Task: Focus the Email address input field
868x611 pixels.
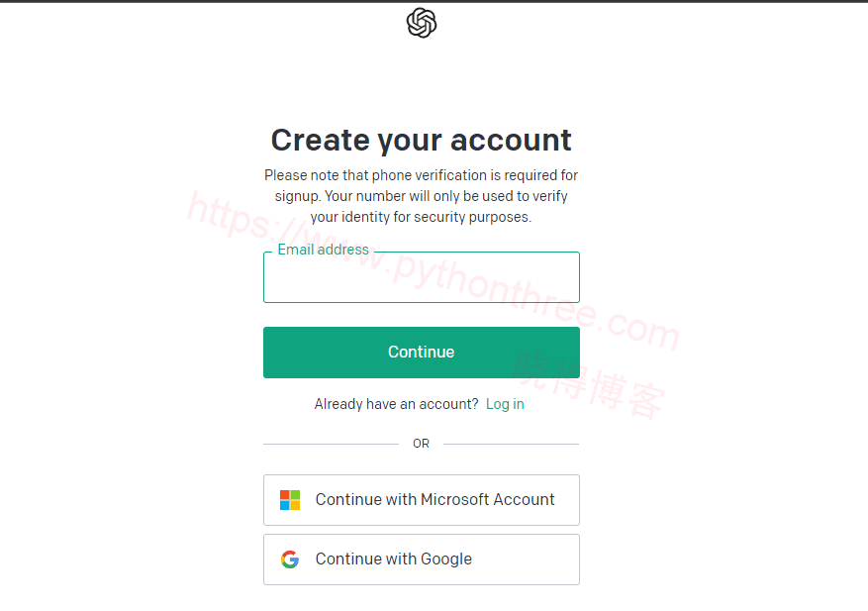Action: point(422,281)
